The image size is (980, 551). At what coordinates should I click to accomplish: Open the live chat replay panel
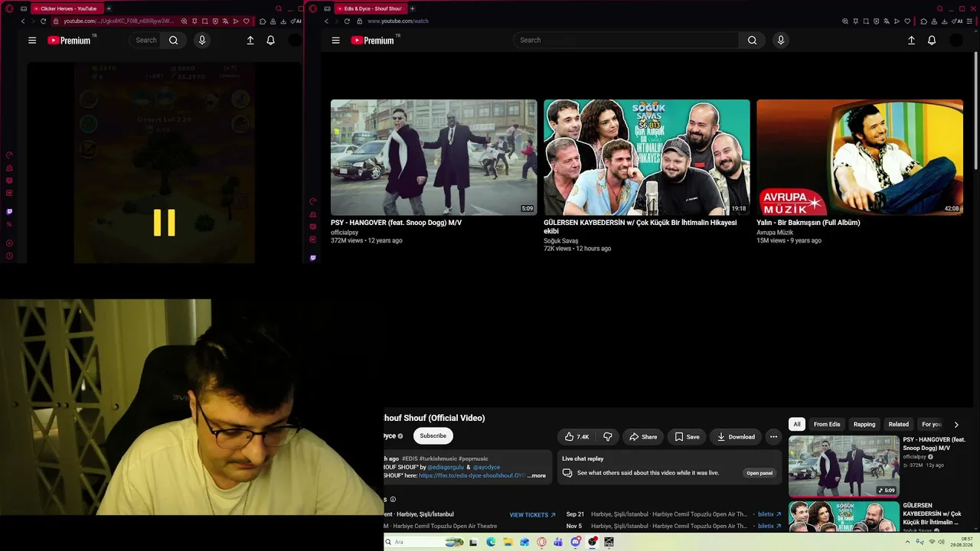pos(759,473)
